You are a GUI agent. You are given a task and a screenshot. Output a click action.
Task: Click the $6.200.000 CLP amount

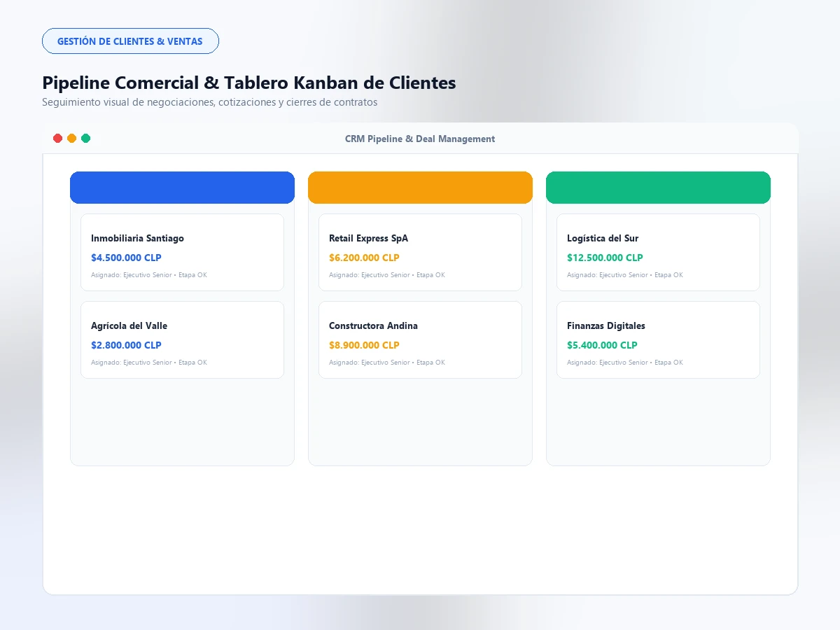(364, 258)
